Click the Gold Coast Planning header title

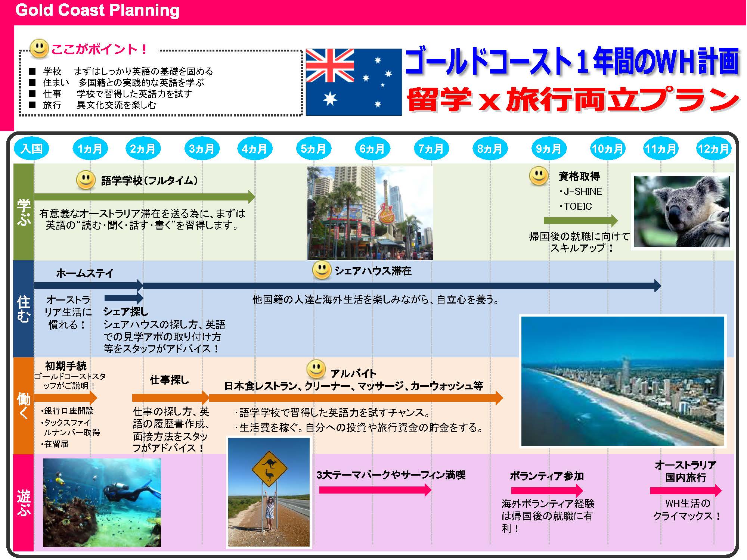(x=97, y=10)
